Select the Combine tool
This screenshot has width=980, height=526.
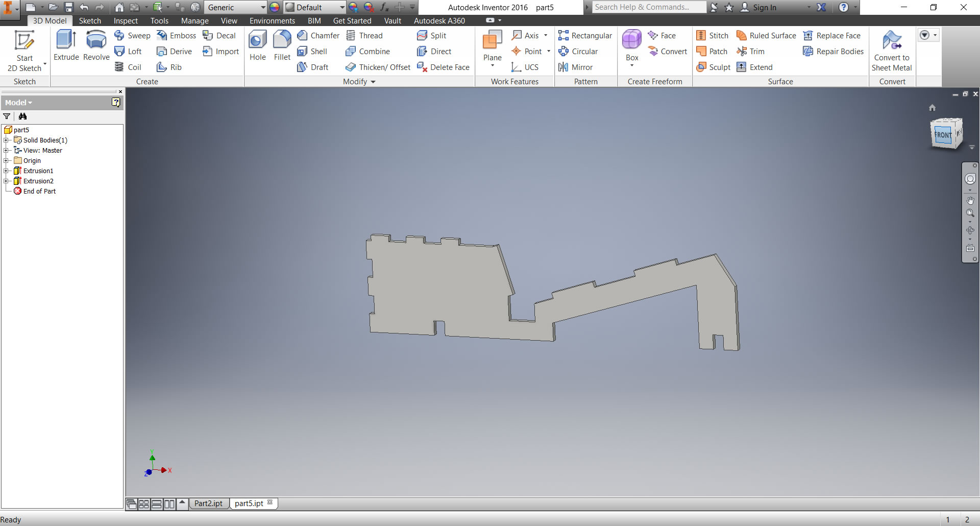tap(367, 51)
